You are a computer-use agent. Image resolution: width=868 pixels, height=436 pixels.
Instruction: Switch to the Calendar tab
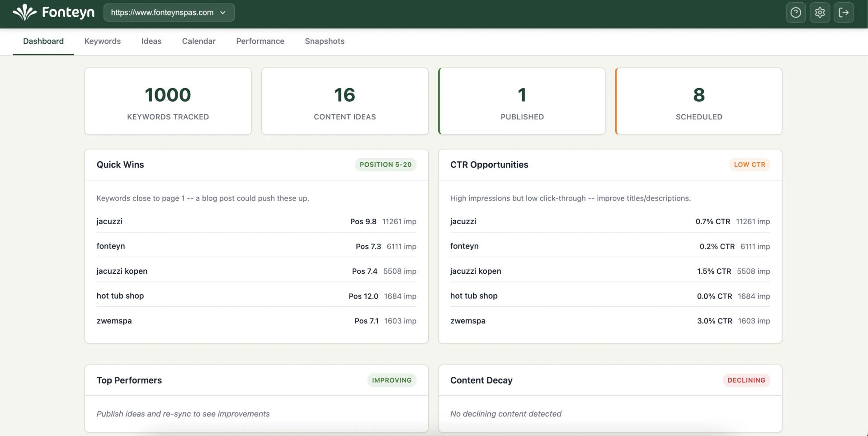(x=198, y=41)
